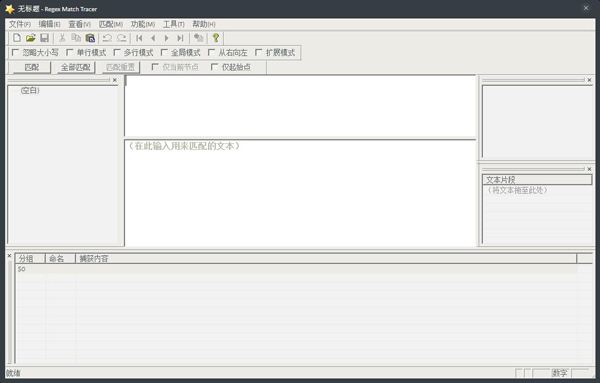Click the 匹配 button
Viewport: 600px width, 383px height.
point(32,67)
